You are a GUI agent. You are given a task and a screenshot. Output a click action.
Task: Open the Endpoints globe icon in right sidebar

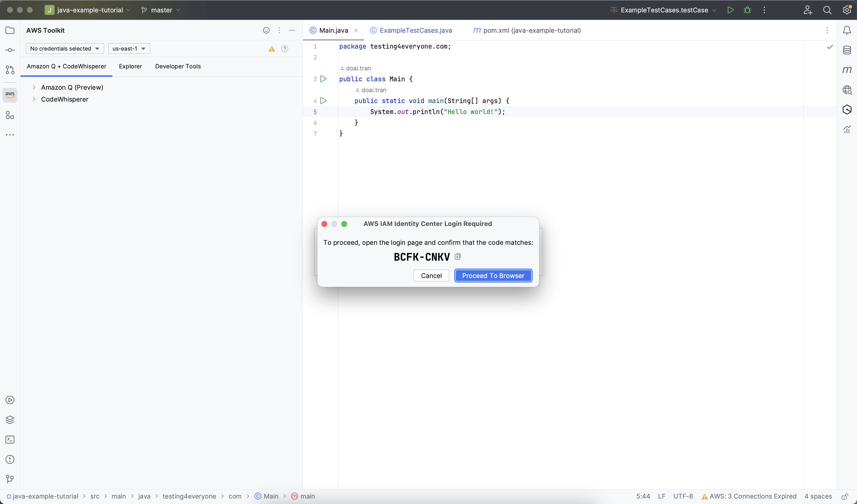[x=847, y=90]
